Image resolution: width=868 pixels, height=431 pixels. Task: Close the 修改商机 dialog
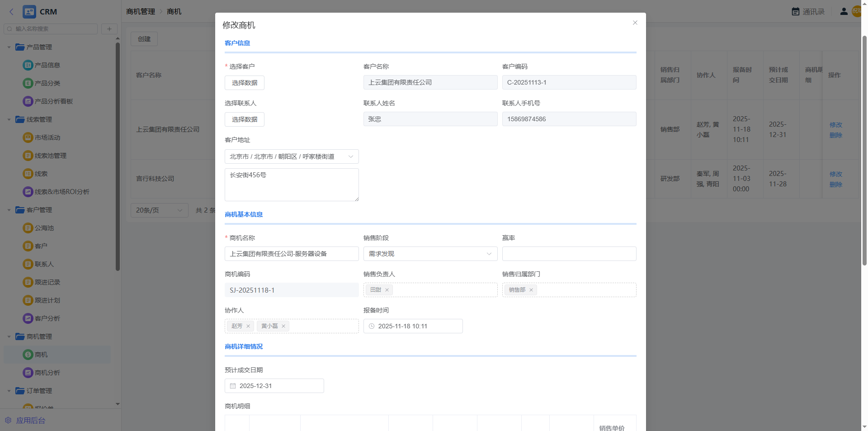pyautogui.click(x=635, y=23)
